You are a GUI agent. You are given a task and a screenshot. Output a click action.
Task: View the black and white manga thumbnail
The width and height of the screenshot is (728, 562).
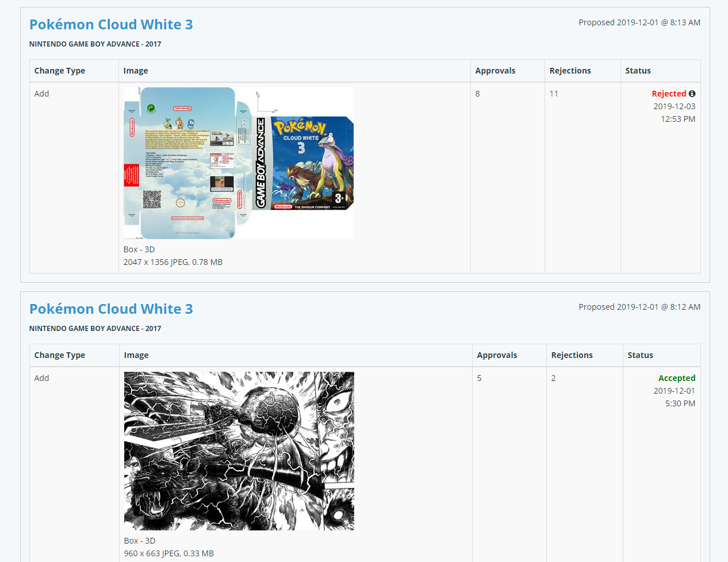point(239,451)
